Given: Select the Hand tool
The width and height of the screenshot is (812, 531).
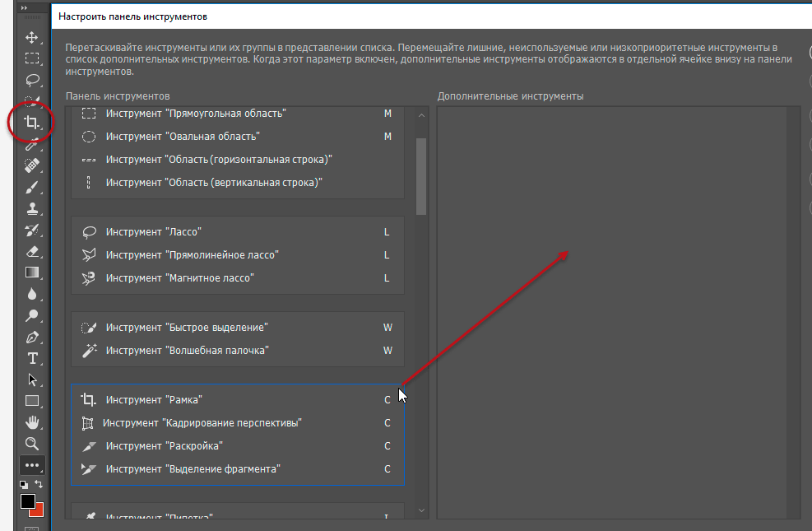Looking at the screenshot, I should click(33, 422).
